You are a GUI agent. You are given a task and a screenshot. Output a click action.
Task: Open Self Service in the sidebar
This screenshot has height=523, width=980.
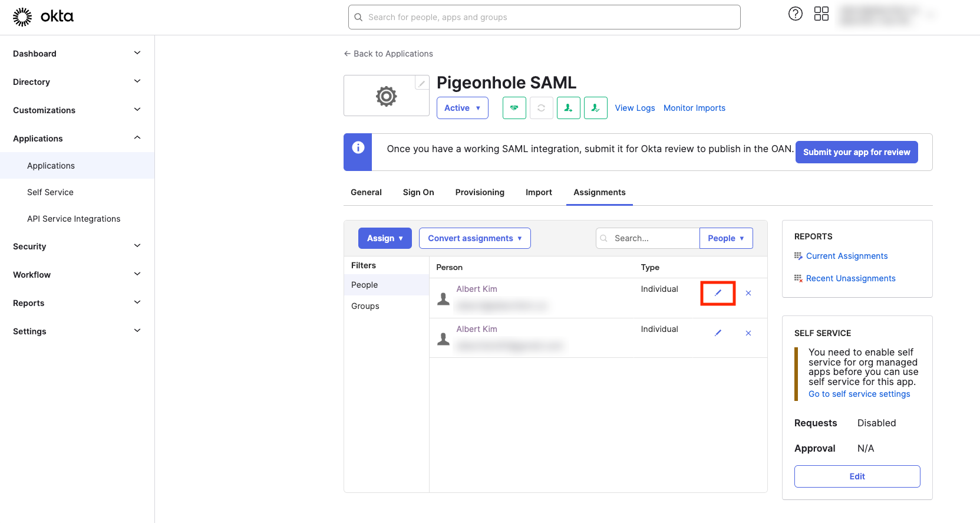[77, 192]
